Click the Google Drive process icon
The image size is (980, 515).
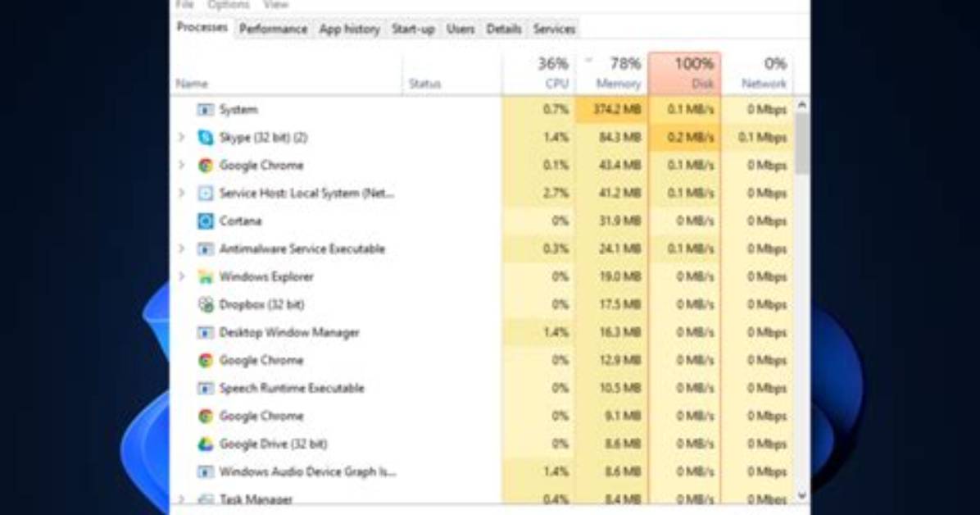(205, 444)
